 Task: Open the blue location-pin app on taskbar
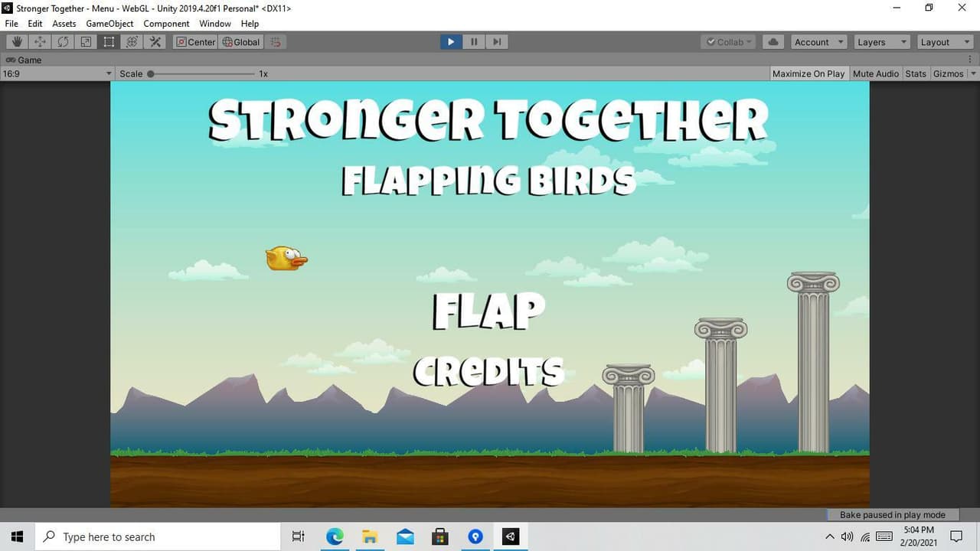click(475, 536)
